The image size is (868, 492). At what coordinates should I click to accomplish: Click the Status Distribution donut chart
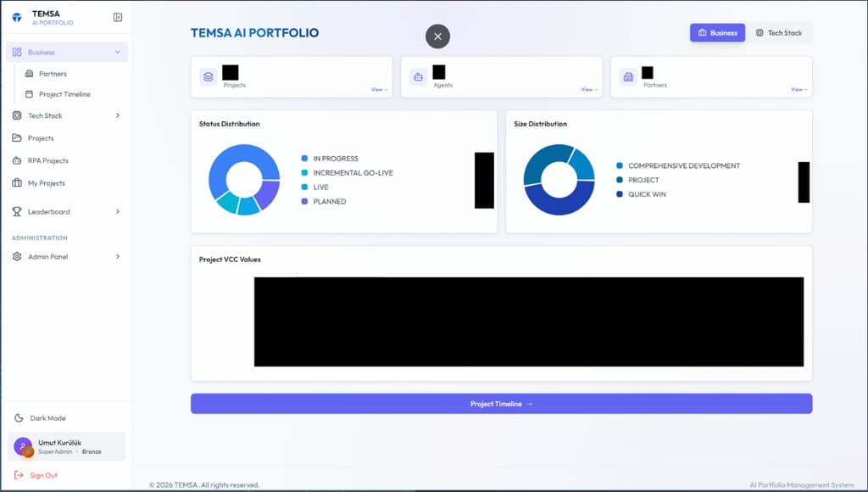pyautogui.click(x=244, y=180)
